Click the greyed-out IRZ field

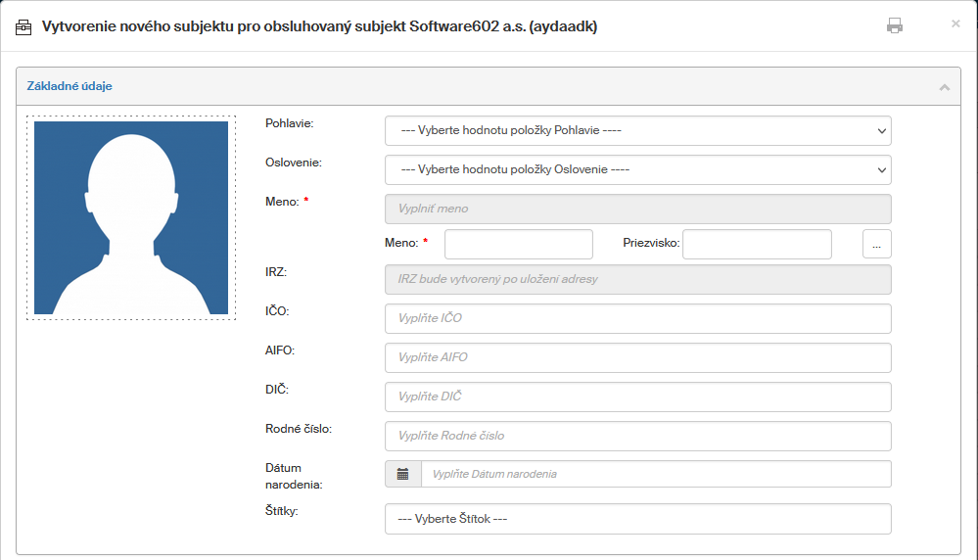[x=637, y=279]
